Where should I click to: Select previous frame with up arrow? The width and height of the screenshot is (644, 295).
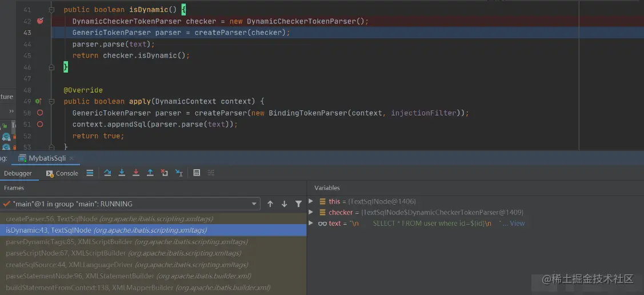pyautogui.click(x=270, y=204)
